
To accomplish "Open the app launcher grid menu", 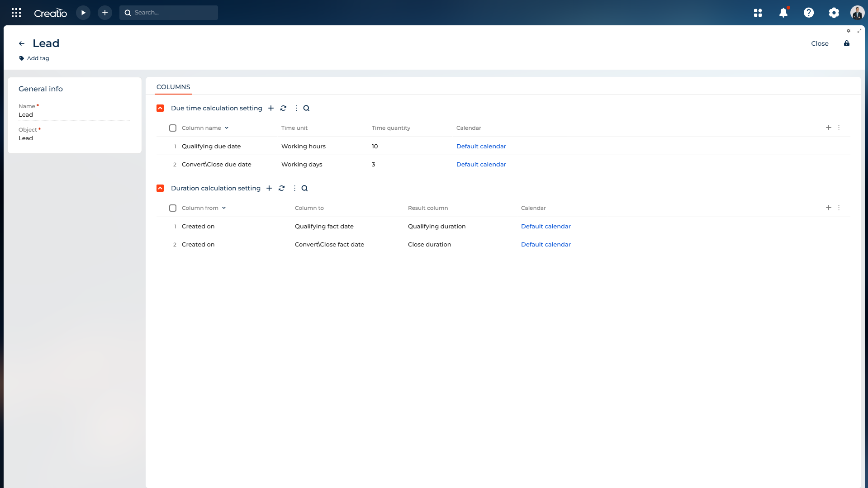I will (16, 13).
